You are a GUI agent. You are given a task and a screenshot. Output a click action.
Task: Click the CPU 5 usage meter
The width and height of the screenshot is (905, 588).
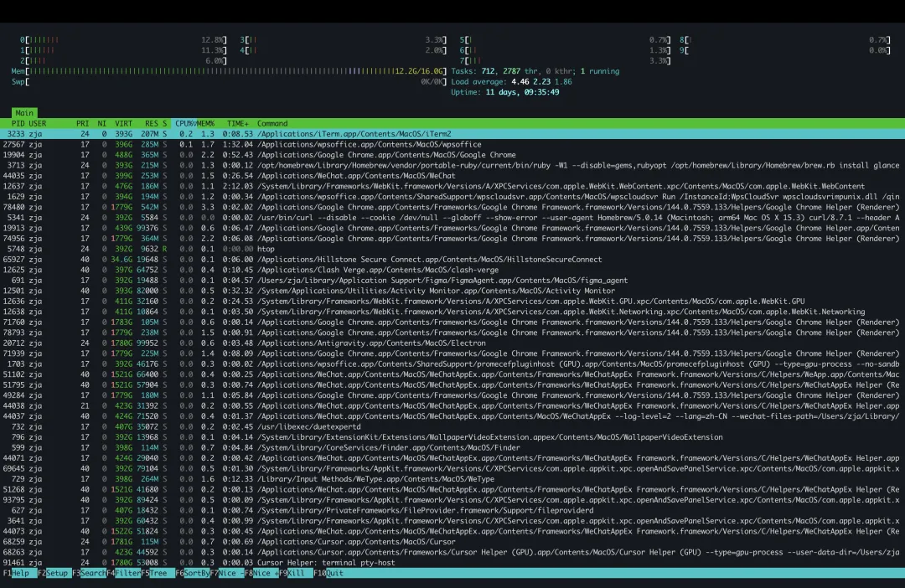click(x=565, y=40)
